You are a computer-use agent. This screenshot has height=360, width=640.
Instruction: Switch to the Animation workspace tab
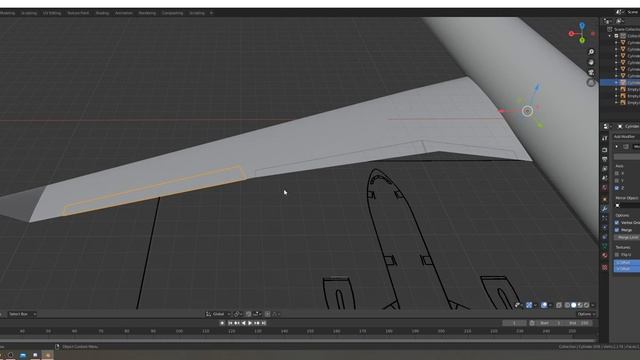click(124, 13)
